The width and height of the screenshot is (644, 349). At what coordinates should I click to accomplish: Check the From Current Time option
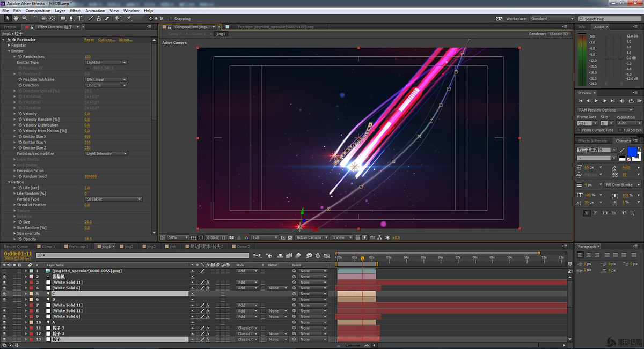579,130
